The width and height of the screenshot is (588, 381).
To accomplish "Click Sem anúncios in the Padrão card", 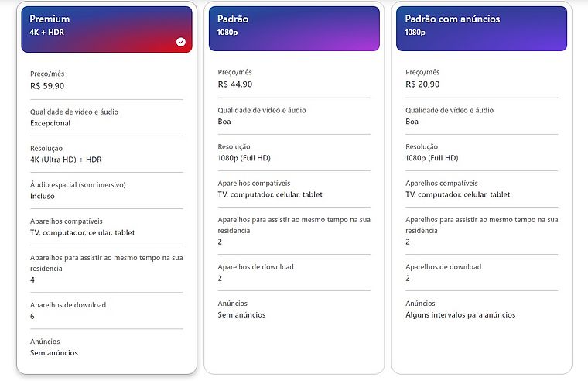I will click(x=241, y=315).
